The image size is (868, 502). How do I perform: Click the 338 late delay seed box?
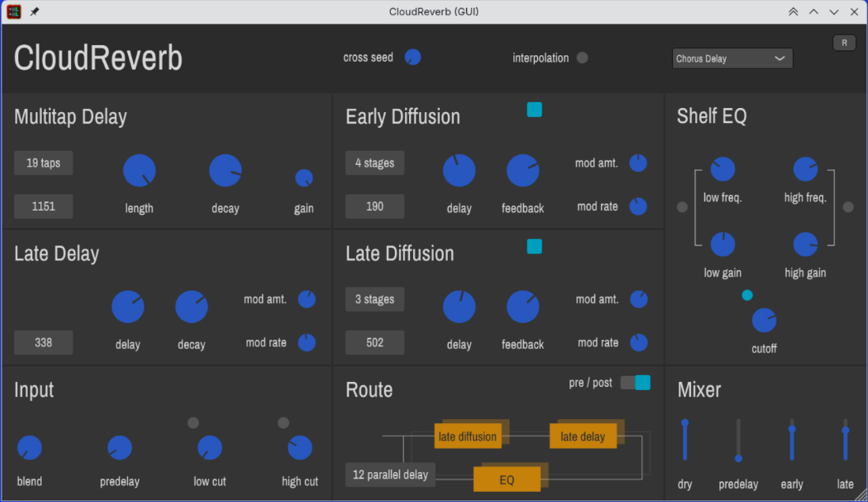tap(43, 343)
